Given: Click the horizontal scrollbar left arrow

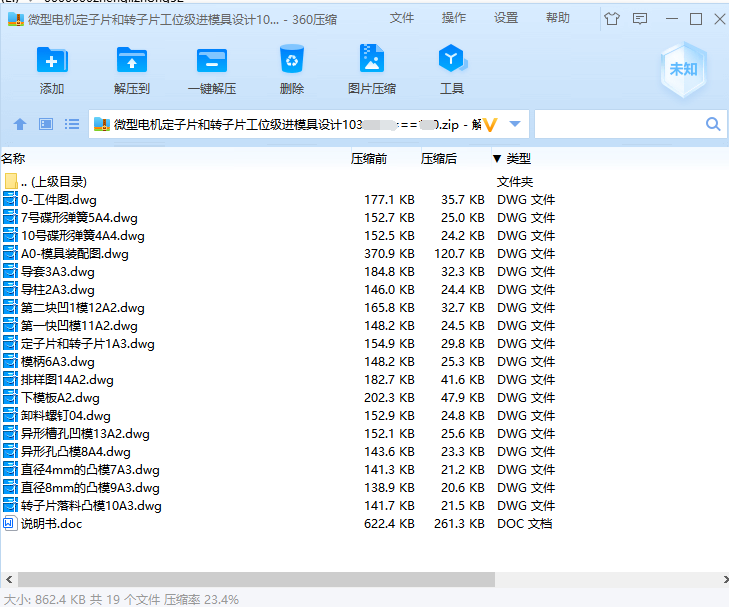Looking at the screenshot, I should (x=9, y=580).
